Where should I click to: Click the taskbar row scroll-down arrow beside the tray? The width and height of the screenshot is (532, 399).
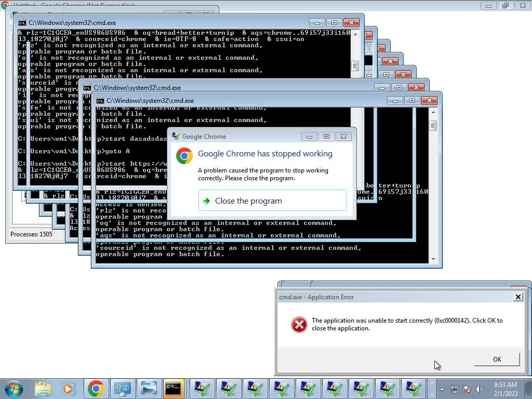coord(432,394)
